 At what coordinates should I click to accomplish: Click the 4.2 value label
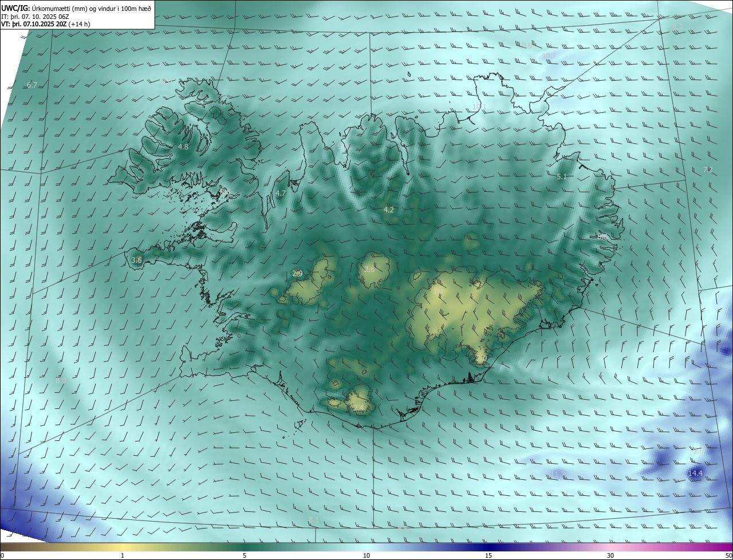click(388, 210)
